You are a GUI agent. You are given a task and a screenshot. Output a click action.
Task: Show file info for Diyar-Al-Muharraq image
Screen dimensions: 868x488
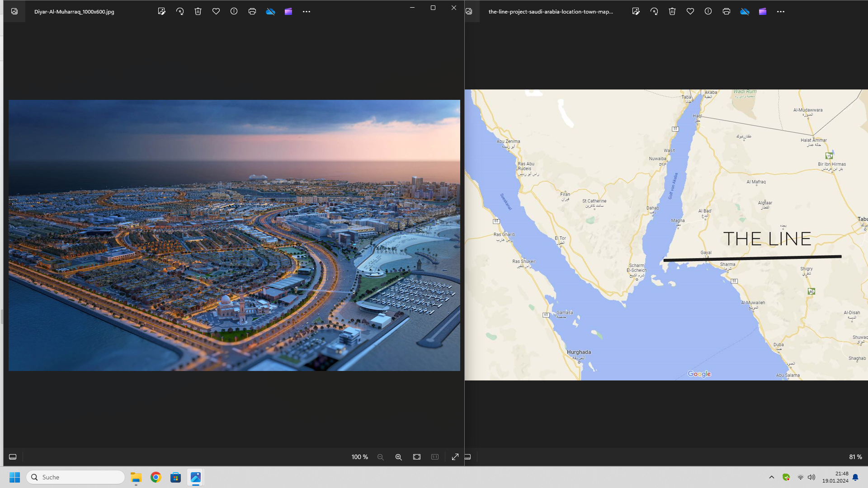pos(234,12)
